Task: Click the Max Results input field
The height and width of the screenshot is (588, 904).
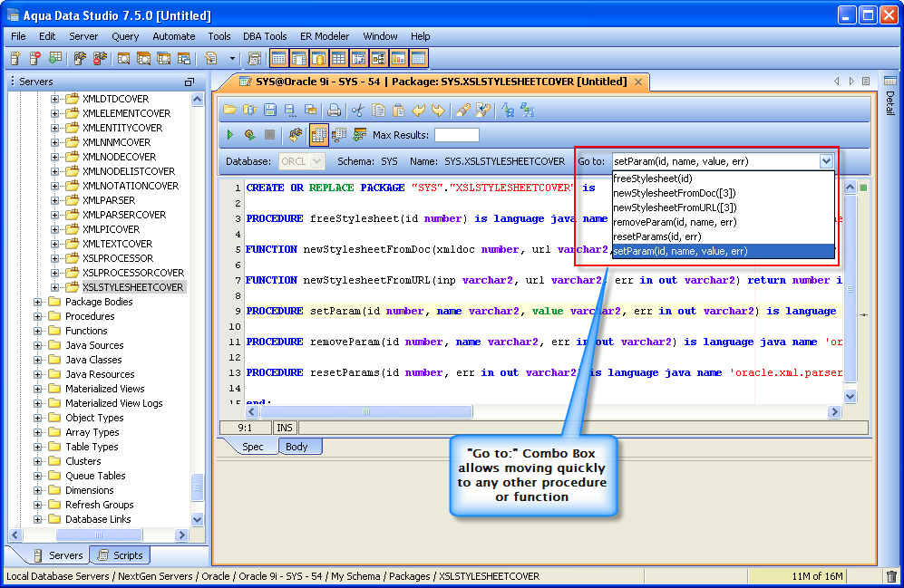Action: coord(457,135)
